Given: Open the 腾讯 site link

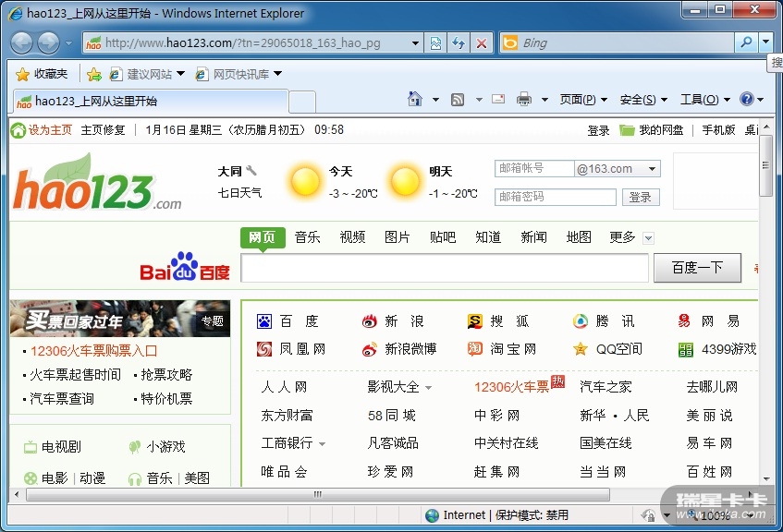Looking at the screenshot, I should pos(604,320).
